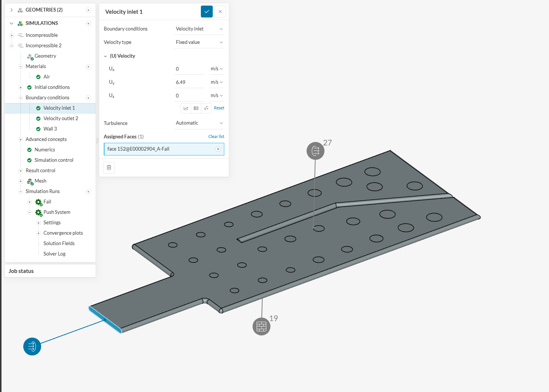
Task: Collapse the Boundary conditions tree node
Action: (20, 98)
